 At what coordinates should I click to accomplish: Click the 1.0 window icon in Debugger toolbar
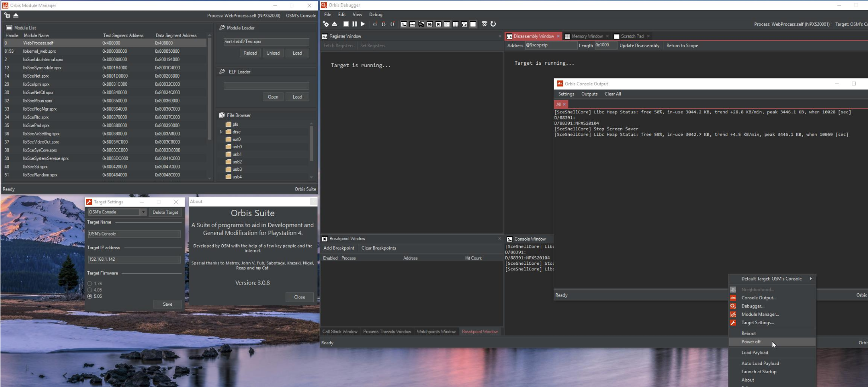coord(464,24)
